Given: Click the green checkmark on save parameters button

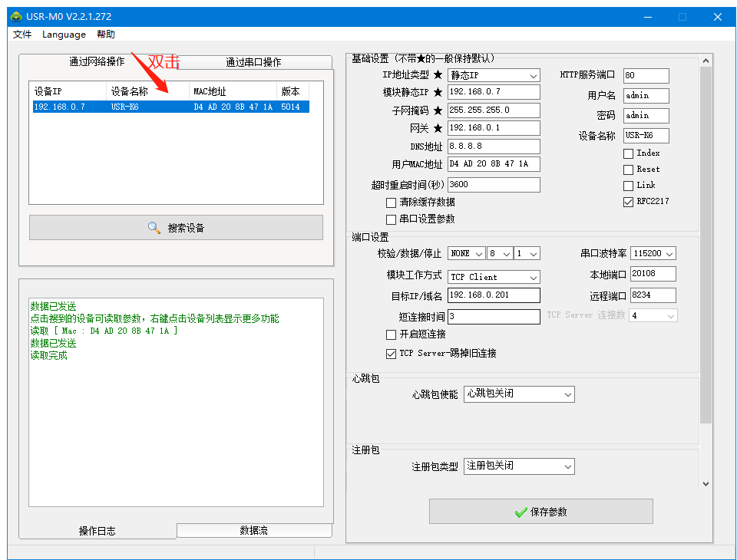Looking at the screenshot, I should 521,512.
